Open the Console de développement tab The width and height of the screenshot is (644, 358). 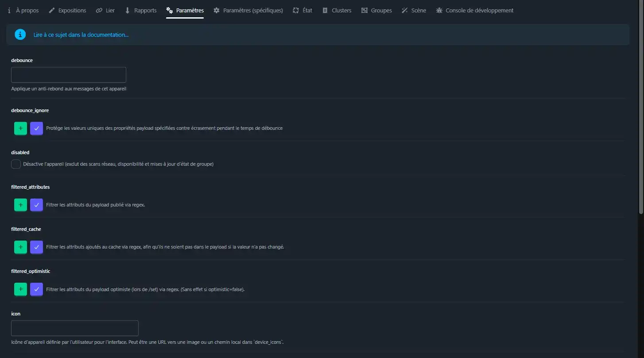point(474,10)
